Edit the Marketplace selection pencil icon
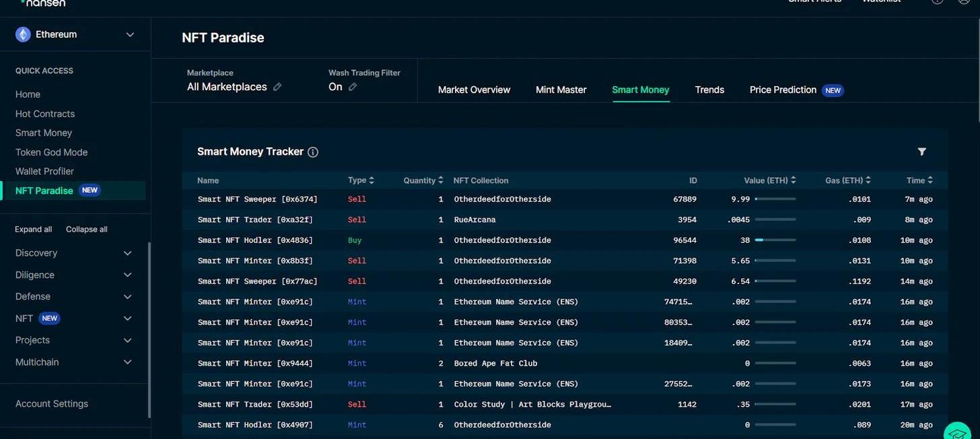 (x=277, y=87)
